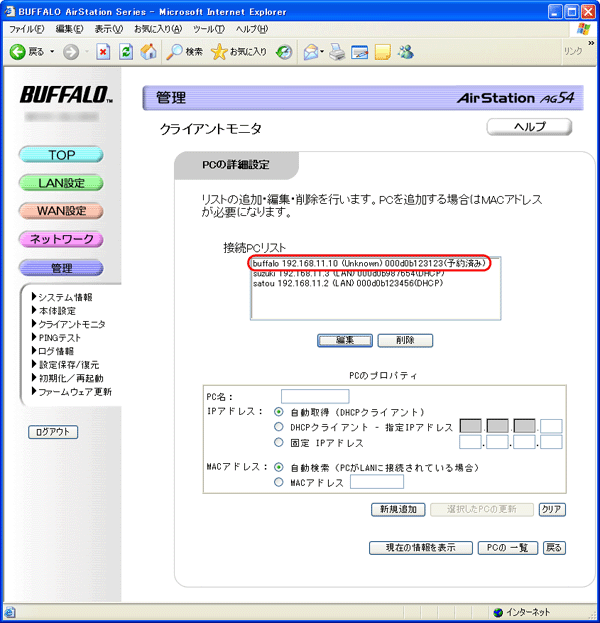
Task: Select DHCPクライアント - 指定IPアドレス radio button
Action: point(279,427)
